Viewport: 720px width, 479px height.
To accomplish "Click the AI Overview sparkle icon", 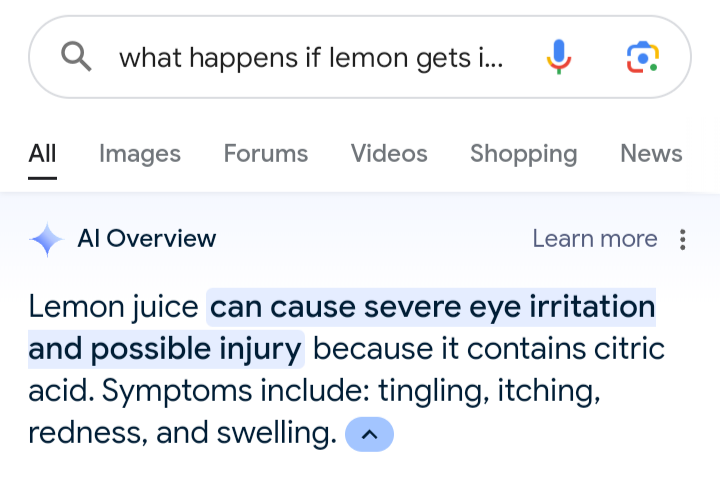I will [46, 240].
